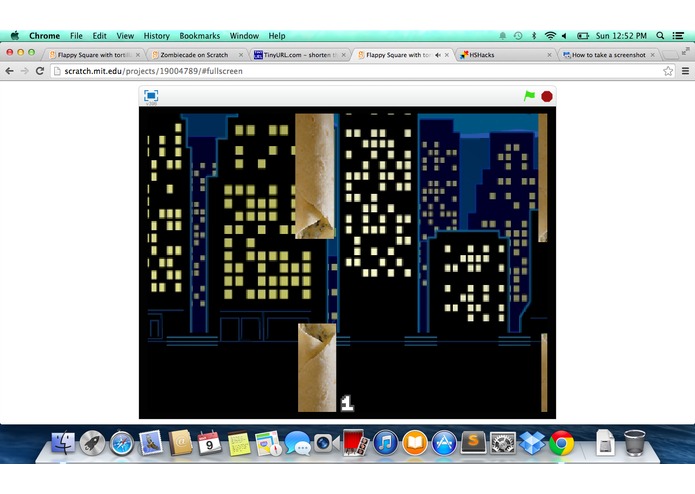The height and width of the screenshot is (494, 695).
Task: Open the Mail app in the Dock
Action: pos(151,443)
